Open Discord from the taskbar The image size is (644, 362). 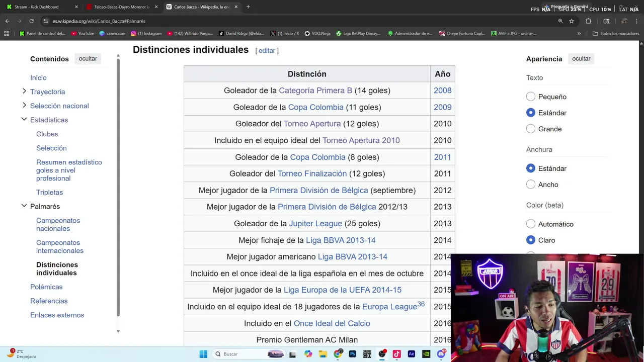[x=441, y=354]
